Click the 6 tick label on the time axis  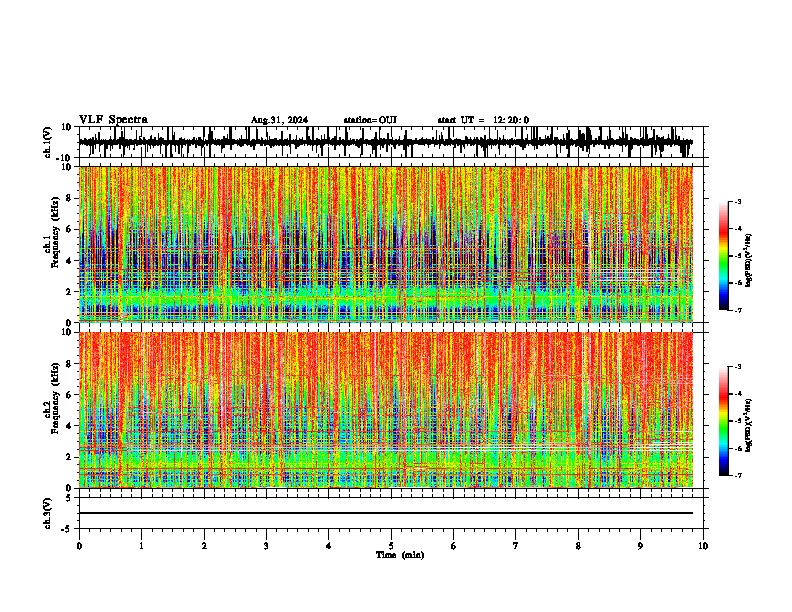click(453, 546)
